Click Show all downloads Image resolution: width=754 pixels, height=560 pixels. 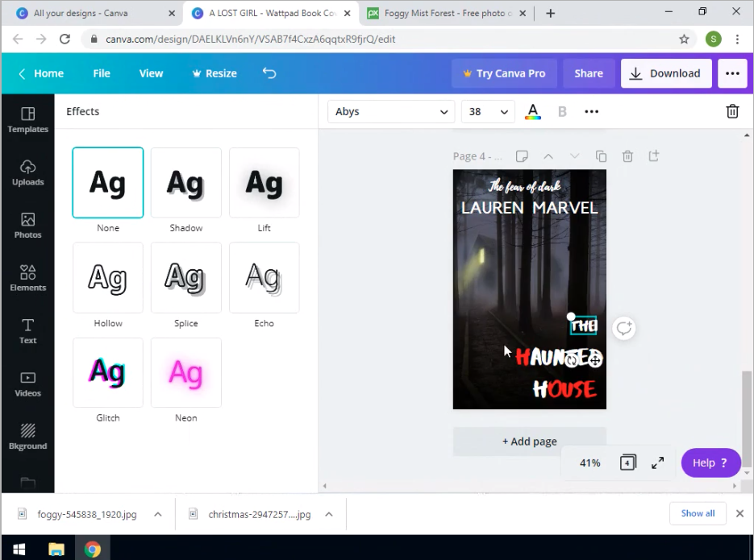(x=698, y=513)
